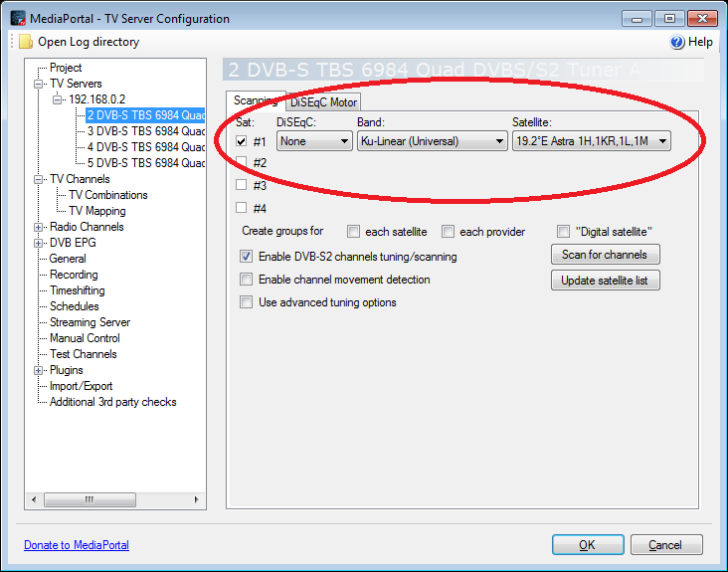Click the tree scrollbar left arrow

point(34,499)
